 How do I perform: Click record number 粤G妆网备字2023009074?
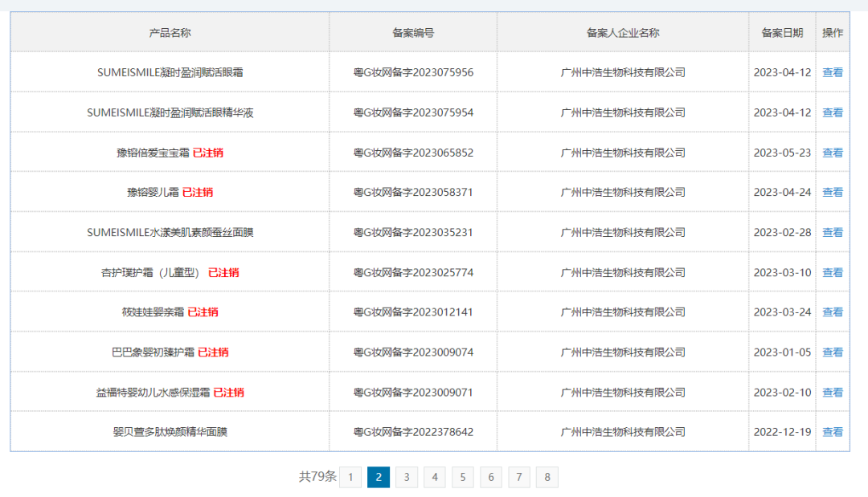(x=414, y=352)
